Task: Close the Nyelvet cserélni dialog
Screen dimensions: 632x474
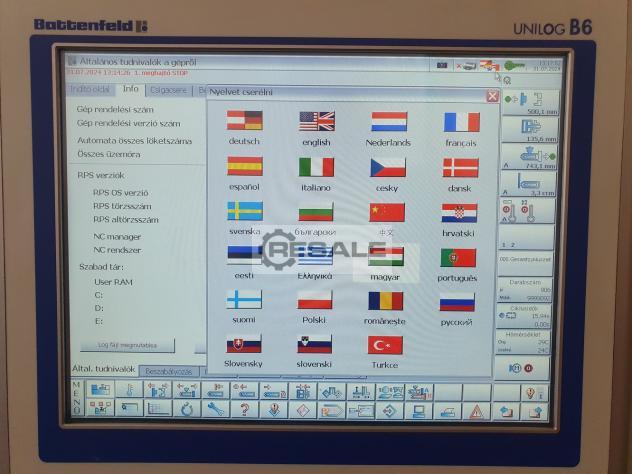Action: coord(492,96)
